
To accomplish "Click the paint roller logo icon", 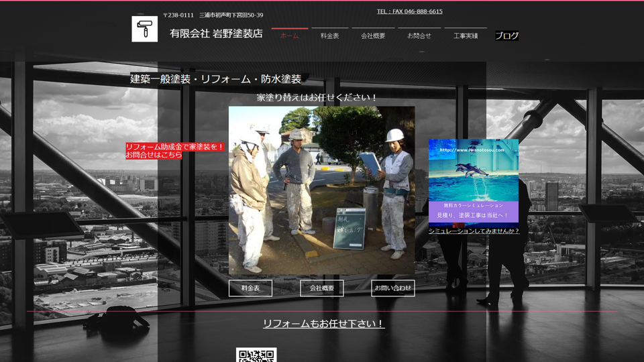I will (144, 29).
